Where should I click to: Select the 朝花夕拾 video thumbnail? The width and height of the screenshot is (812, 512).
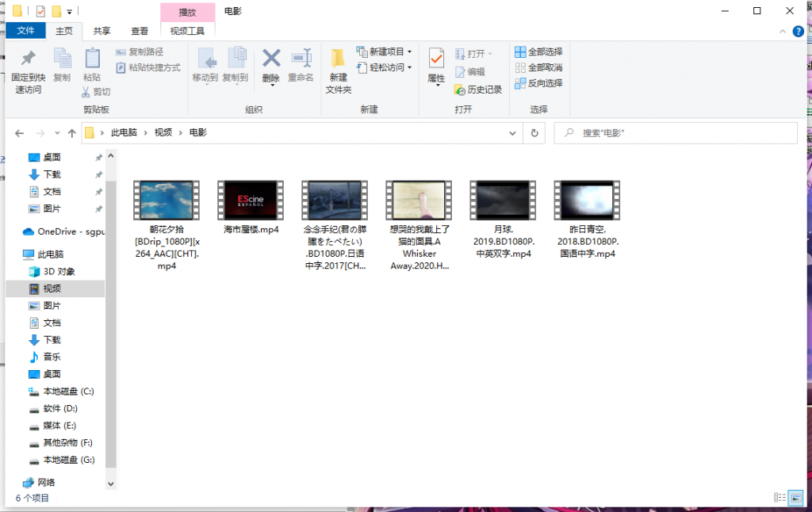(167, 200)
